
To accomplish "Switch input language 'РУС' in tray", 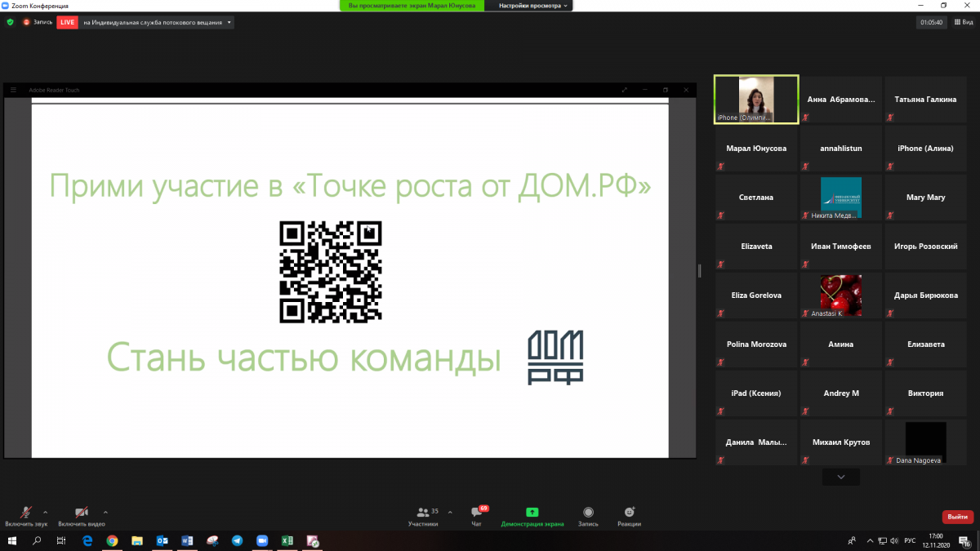I will tap(910, 540).
